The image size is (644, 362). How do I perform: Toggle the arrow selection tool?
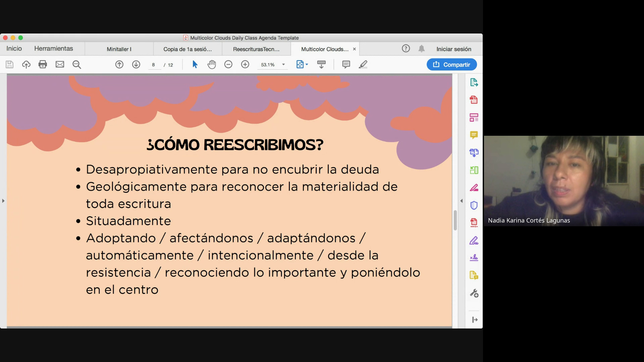pos(195,64)
